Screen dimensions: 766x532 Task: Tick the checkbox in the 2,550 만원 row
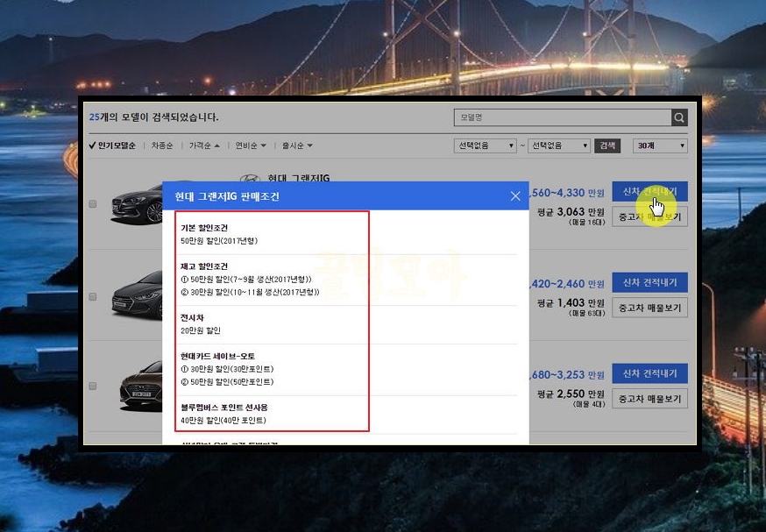coord(93,386)
